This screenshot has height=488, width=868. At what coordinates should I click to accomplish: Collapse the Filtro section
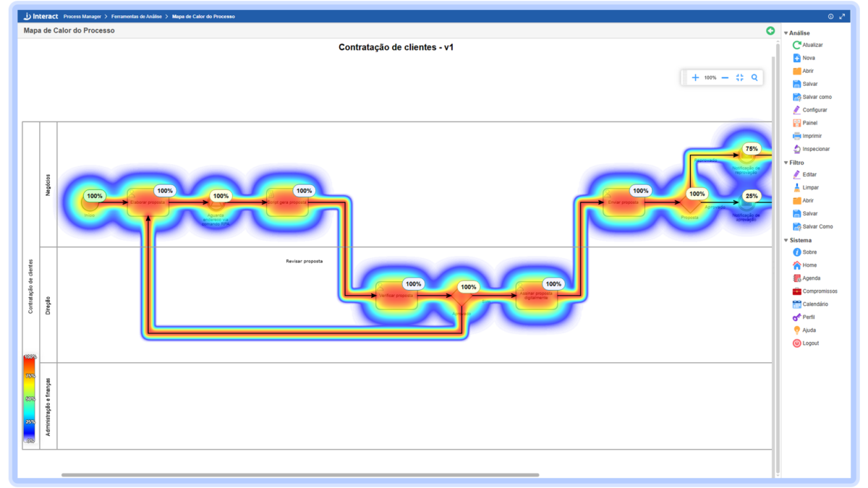tap(786, 163)
